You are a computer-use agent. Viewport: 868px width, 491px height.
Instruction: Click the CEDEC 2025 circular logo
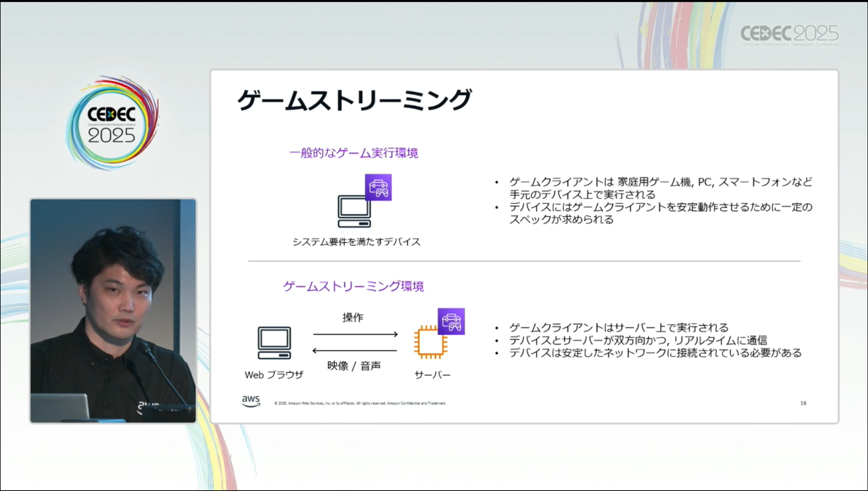pos(112,123)
